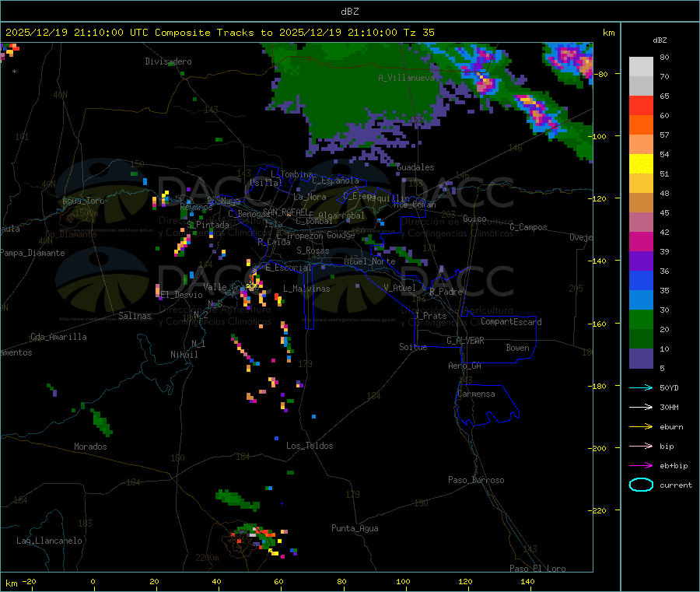Click the G_Campos map label

528,227
